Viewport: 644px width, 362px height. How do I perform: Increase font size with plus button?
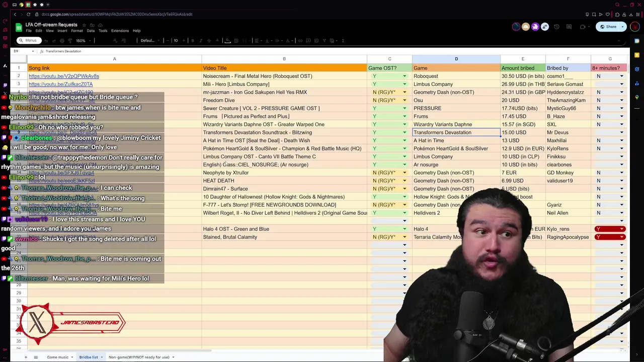click(184, 41)
